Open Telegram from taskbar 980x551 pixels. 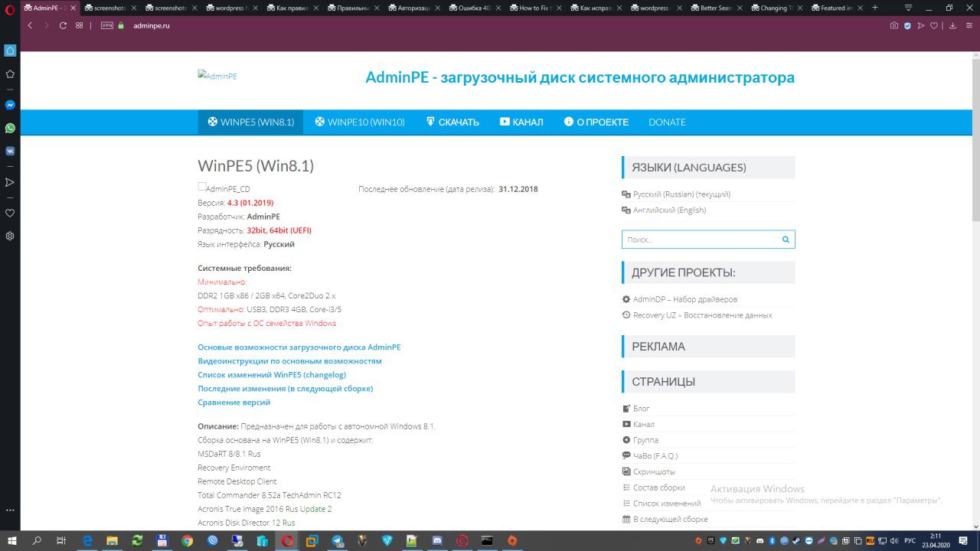337,540
